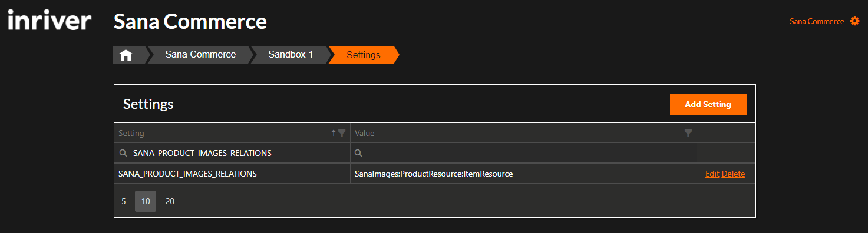Set page size to 5
This screenshot has height=233, width=868.
click(x=124, y=201)
